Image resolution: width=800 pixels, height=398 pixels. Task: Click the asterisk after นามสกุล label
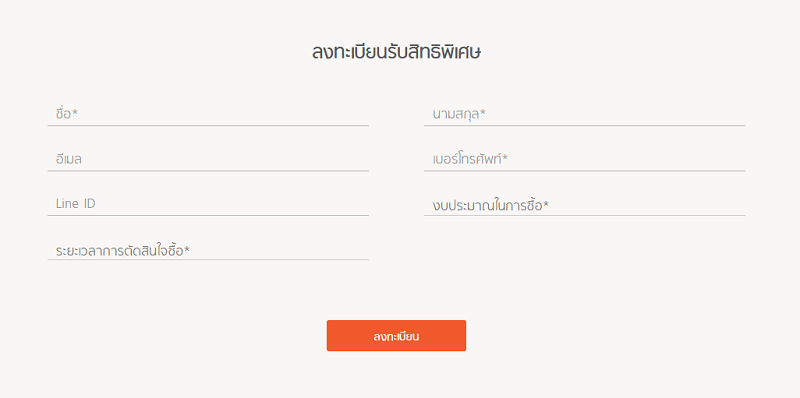[483, 112]
